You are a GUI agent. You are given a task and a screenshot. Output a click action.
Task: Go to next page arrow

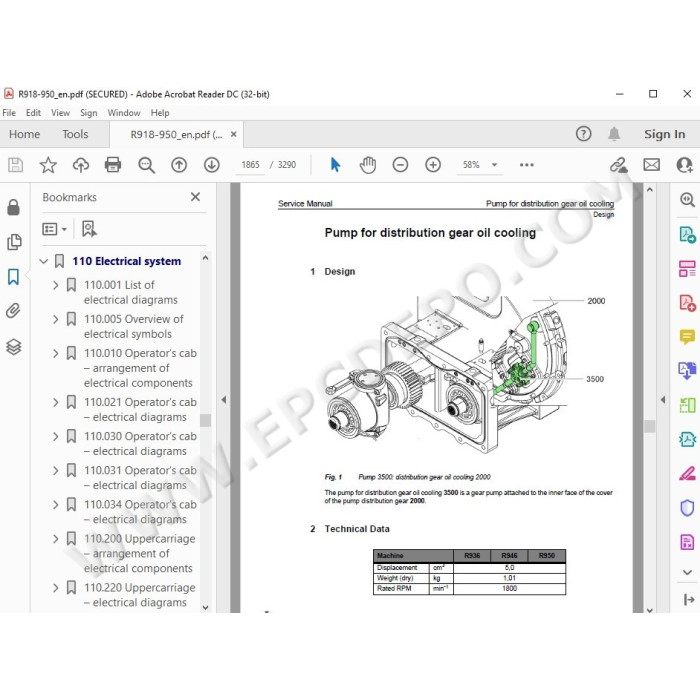(x=212, y=165)
